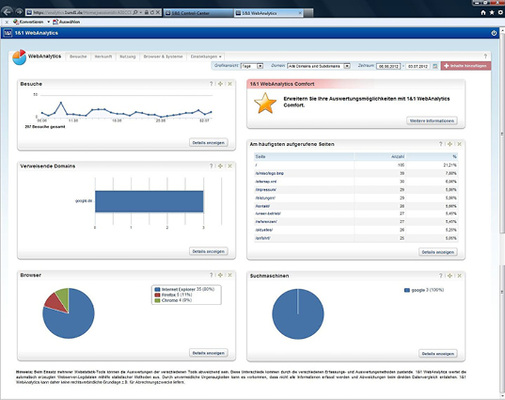Open a new browser tab

tap(308, 13)
